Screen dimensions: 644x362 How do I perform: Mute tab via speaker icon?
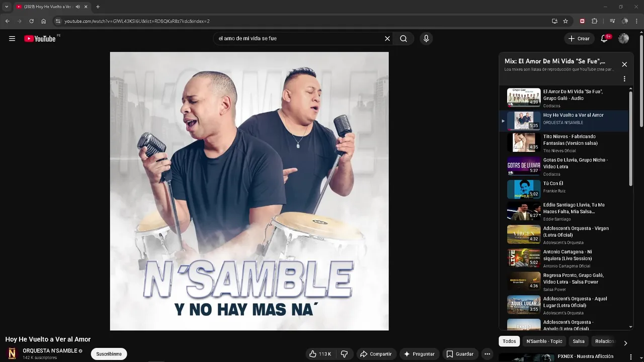[77, 7]
